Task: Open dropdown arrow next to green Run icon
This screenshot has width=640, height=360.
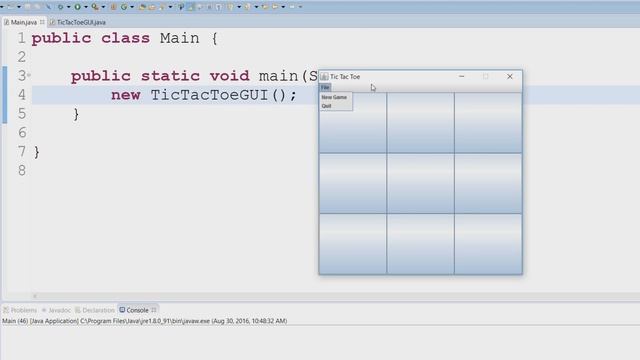Action: click(x=86, y=7)
